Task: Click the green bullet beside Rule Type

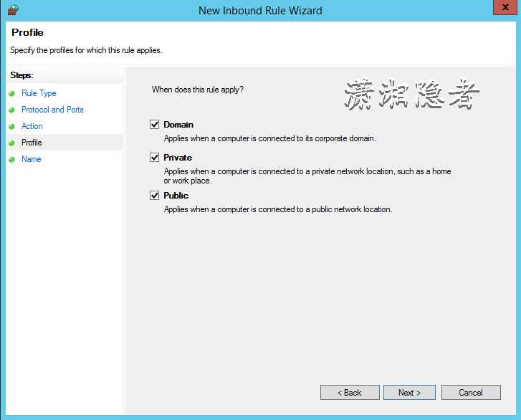Action: [11, 93]
